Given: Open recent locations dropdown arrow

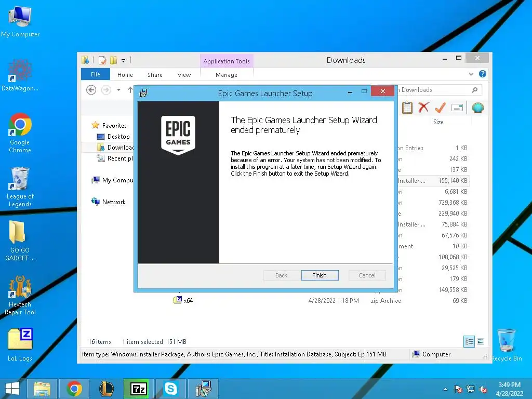Looking at the screenshot, I should point(119,90).
